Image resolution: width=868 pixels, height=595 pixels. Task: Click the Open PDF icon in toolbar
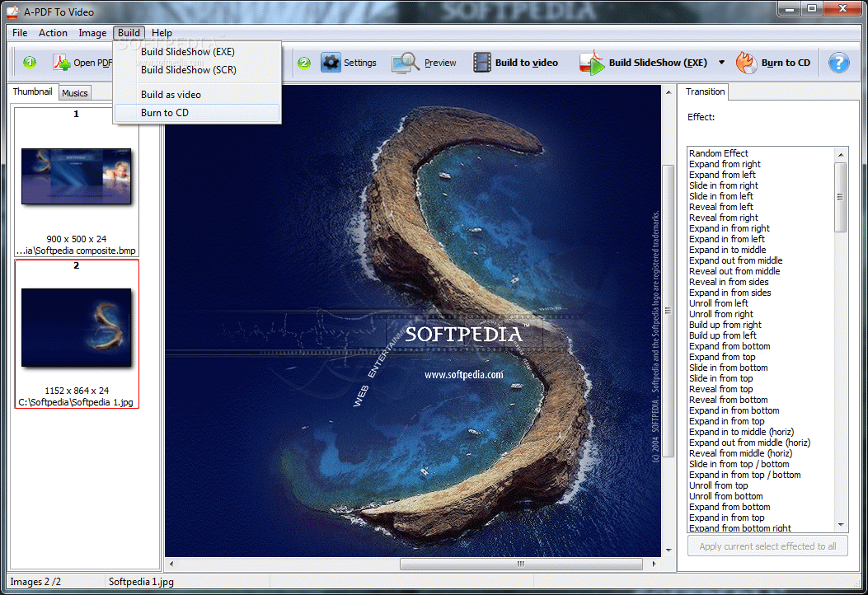click(x=62, y=63)
